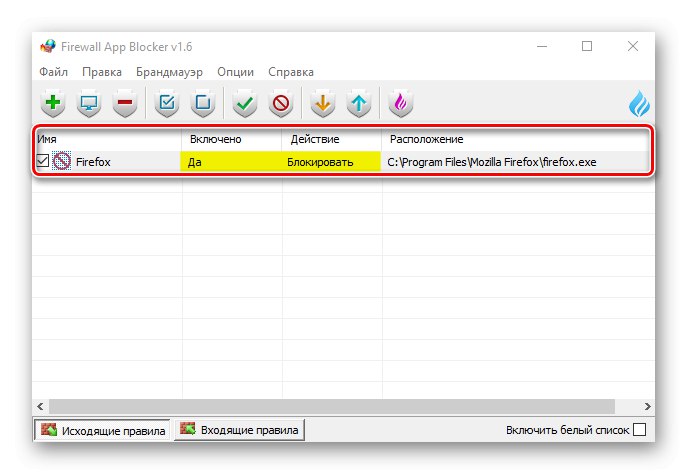Open the Правка menu

pyautogui.click(x=102, y=72)
